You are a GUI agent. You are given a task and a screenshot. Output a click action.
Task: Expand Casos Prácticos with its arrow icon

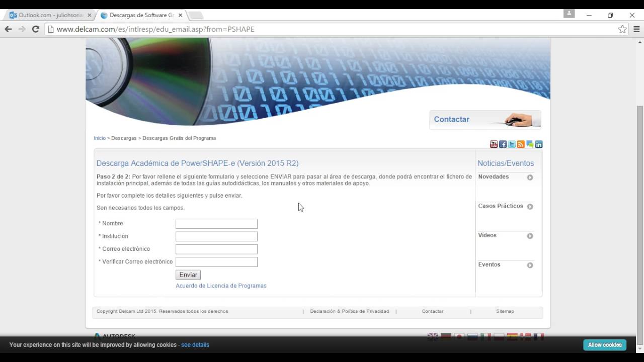[x=530, y=207]
